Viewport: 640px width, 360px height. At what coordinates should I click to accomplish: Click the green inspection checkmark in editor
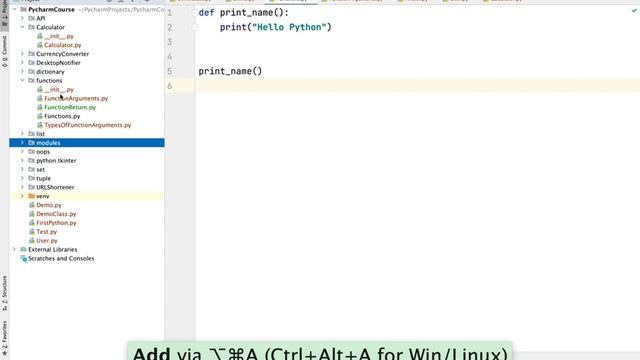click(x=634, y=11)
